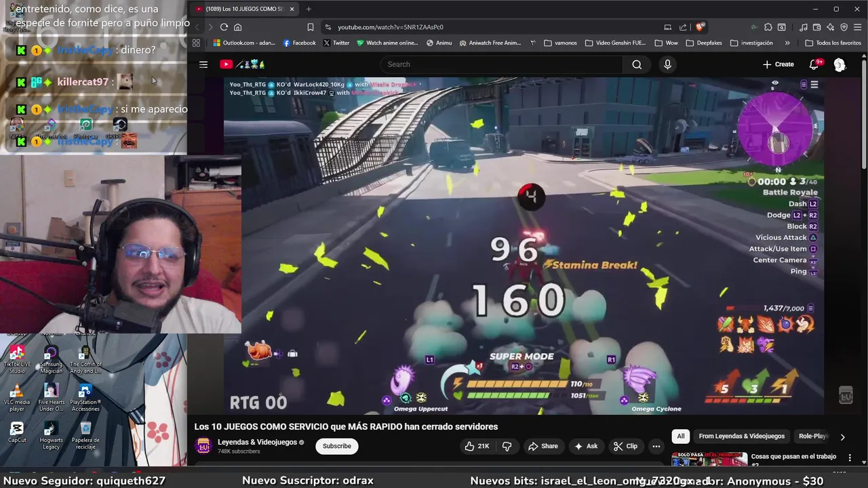The height and width of the screenshot is (488, 868).
Task: Click the Ask button under video
Action: 585,446
